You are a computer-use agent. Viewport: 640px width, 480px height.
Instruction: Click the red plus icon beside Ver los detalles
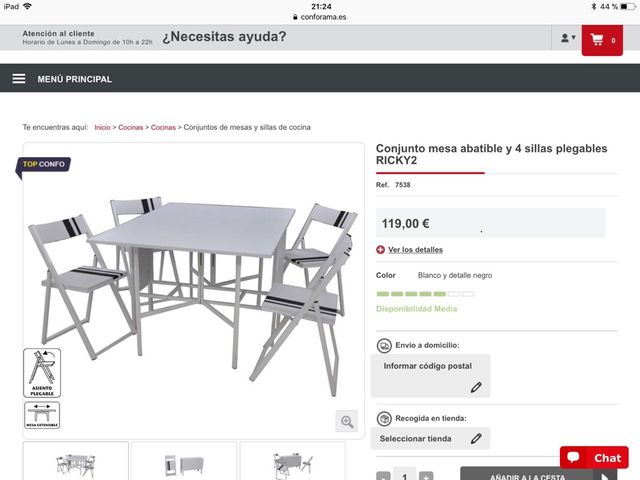point(380,249)
